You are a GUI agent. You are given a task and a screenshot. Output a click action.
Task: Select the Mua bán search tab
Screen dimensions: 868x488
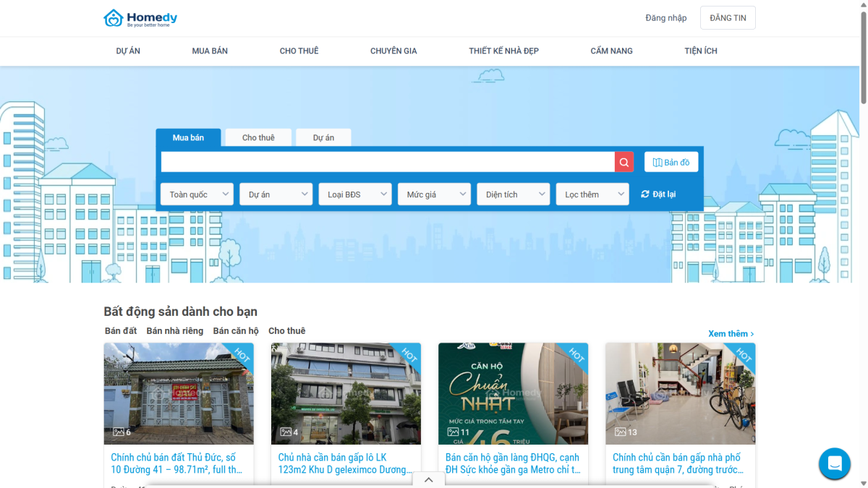tap(188, 137)
